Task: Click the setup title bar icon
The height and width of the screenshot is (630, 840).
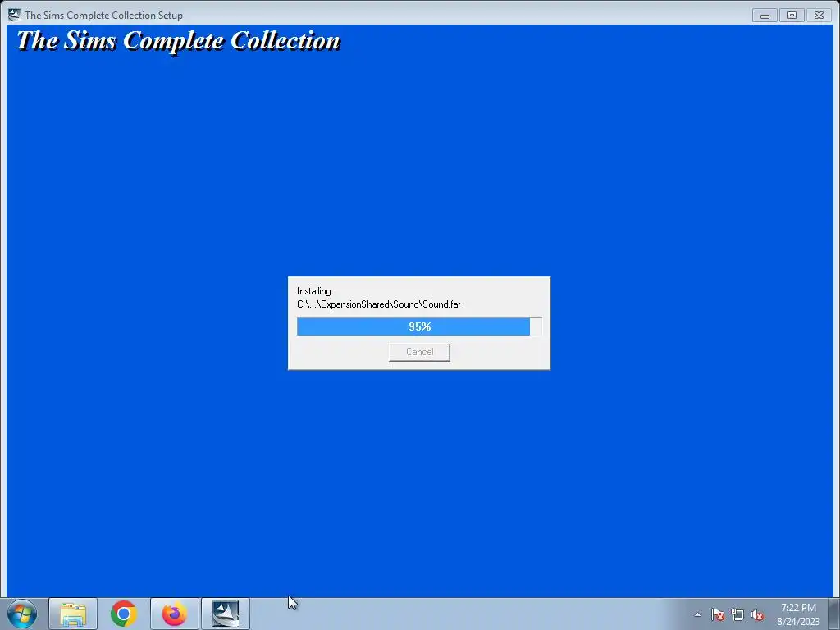Action: point(15,15)
